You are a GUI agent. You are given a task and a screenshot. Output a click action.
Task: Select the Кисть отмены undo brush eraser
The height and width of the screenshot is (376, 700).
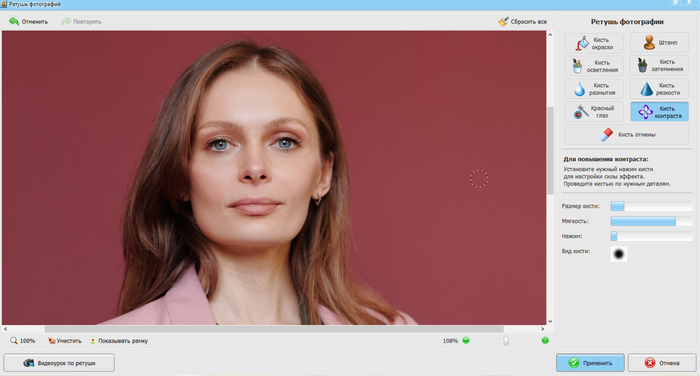(627, 134)
